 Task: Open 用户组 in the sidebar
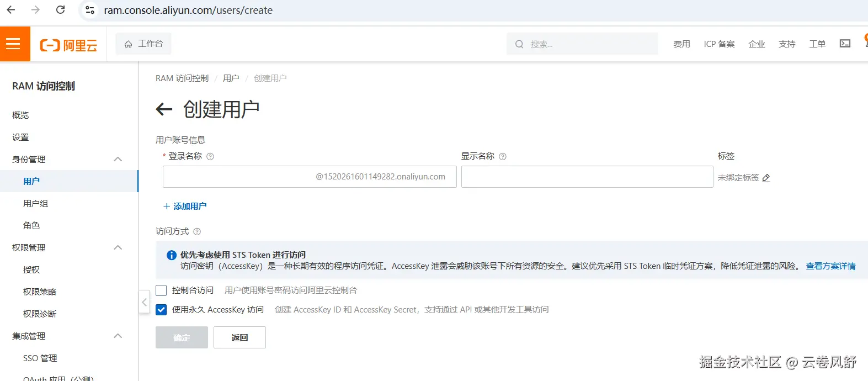pyautogui.click(x=36, y=203)
